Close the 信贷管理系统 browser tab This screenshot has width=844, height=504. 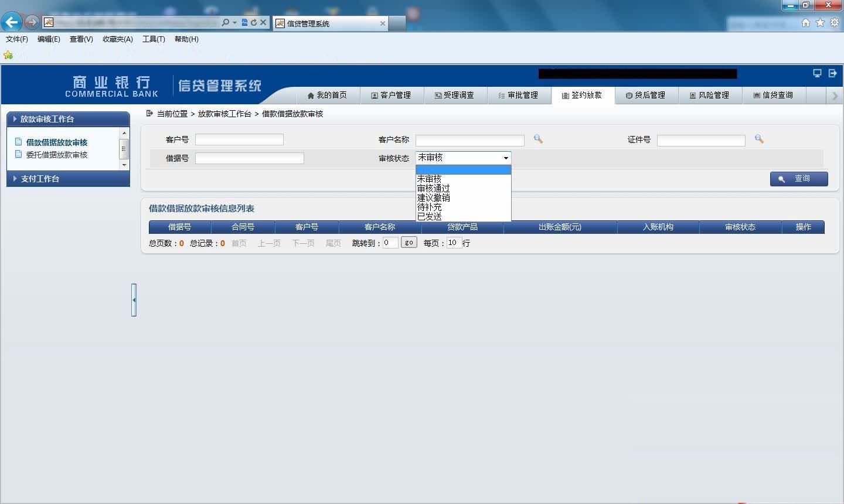click(383, 23)
